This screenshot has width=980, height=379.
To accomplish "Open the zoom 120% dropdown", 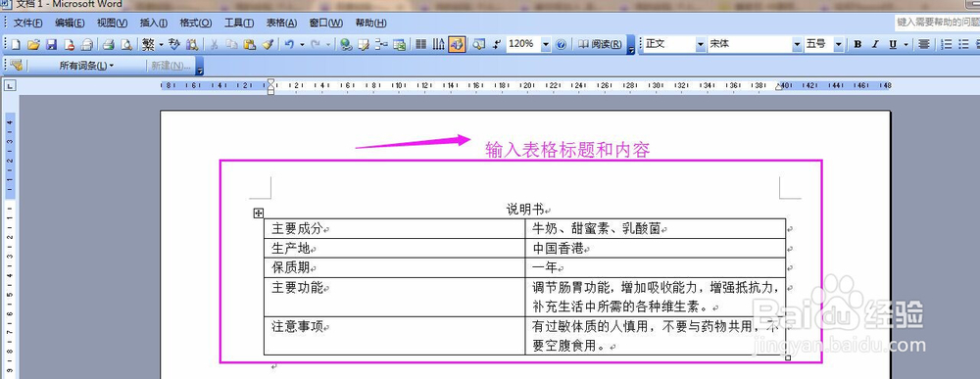I will point(546,44).
